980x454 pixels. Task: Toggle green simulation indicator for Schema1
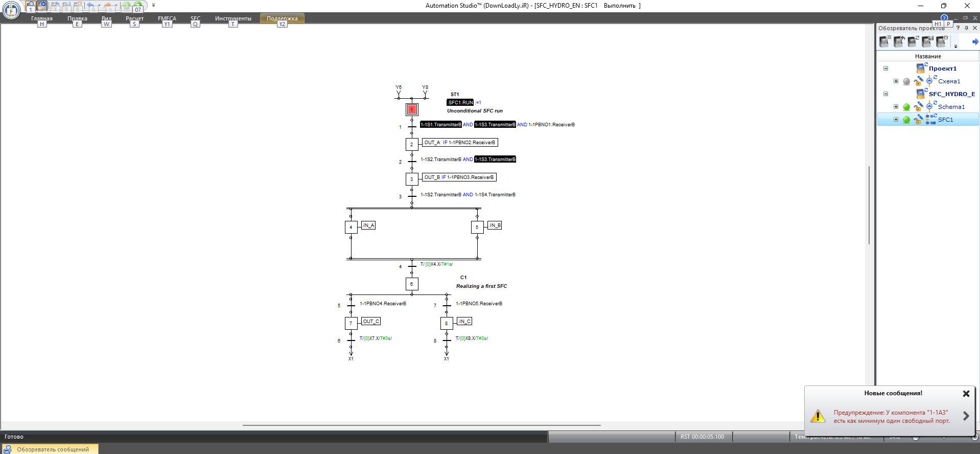pyautogui.click(x=906, y=107)
